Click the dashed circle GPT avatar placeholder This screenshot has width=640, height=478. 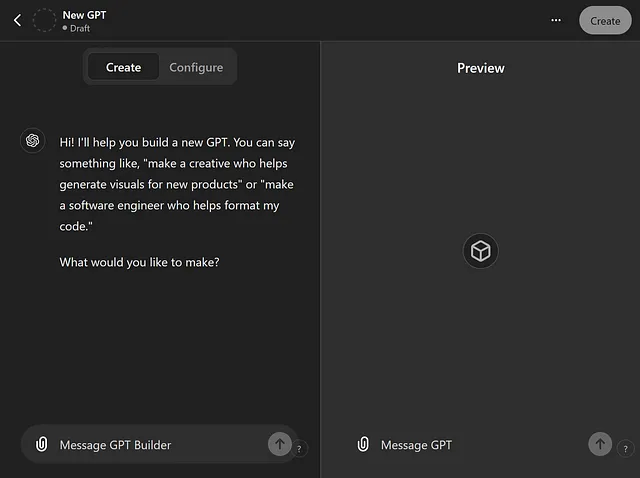44,20
